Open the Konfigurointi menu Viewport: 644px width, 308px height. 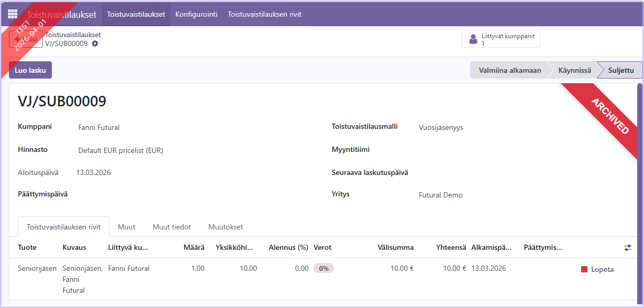196,14
